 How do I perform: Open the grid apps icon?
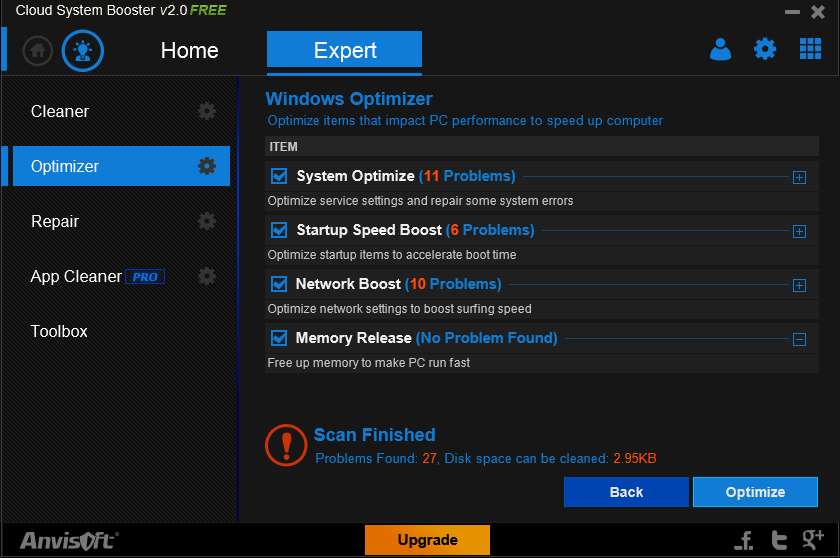click(810, 49)
